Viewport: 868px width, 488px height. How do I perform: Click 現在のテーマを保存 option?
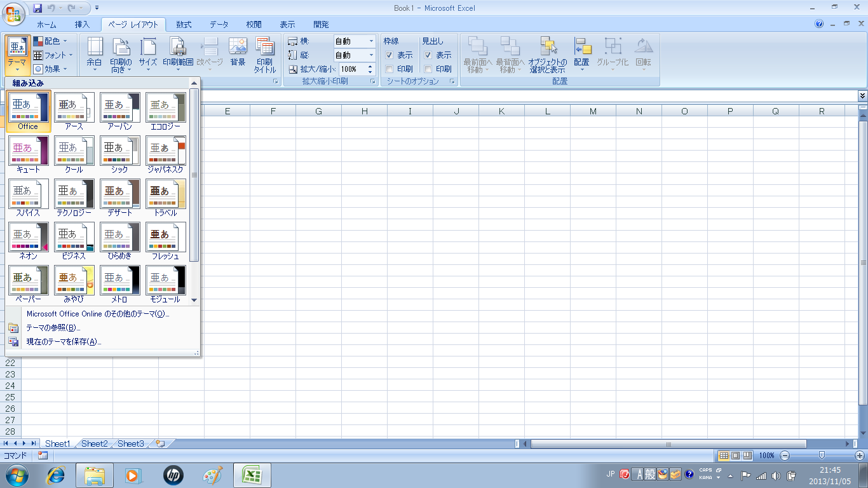point(64,342)
